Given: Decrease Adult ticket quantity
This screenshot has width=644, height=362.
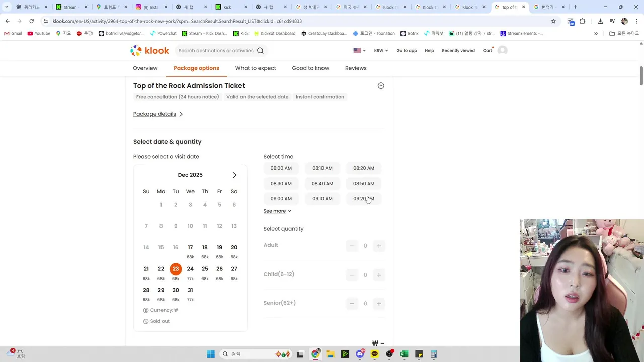Looking at the screenshot, I should coord(352,246).
